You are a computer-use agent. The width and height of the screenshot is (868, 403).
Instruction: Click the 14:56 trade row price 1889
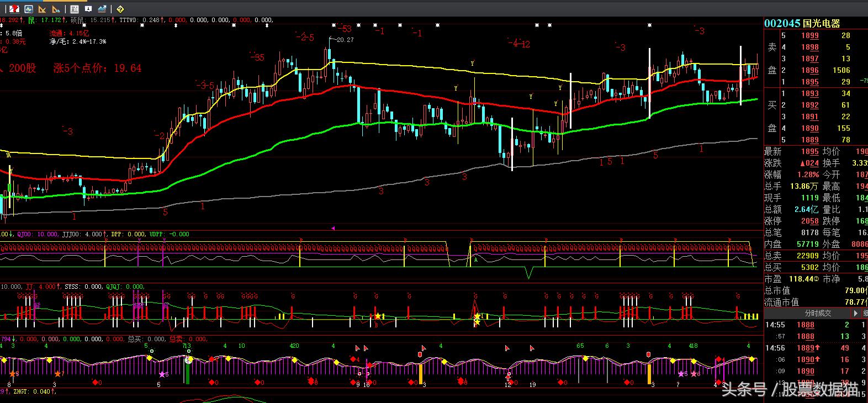(x=806, y=348)
